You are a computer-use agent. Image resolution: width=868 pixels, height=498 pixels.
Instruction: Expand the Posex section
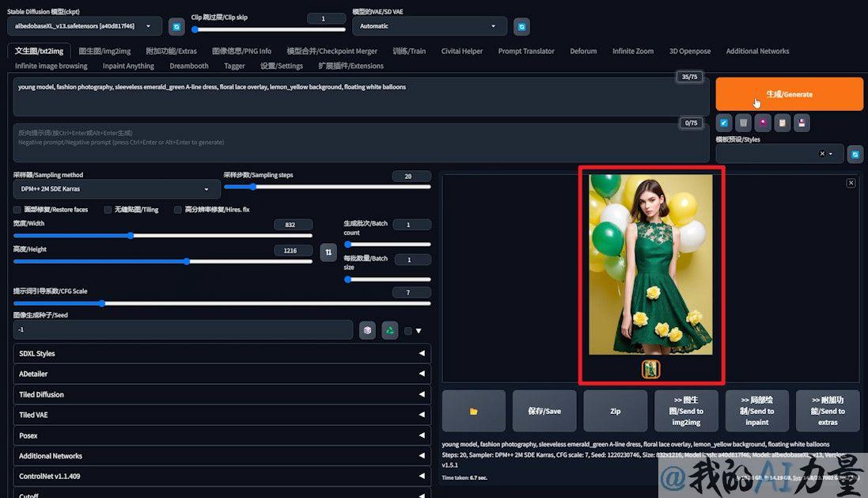(222, 435)
